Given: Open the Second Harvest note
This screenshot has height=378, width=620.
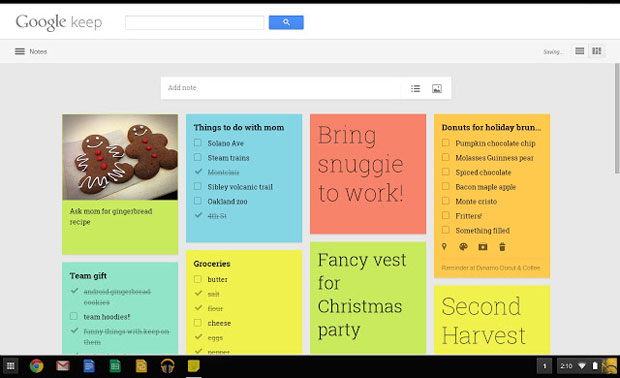Looking at the screenshot, I should (492, 320).
